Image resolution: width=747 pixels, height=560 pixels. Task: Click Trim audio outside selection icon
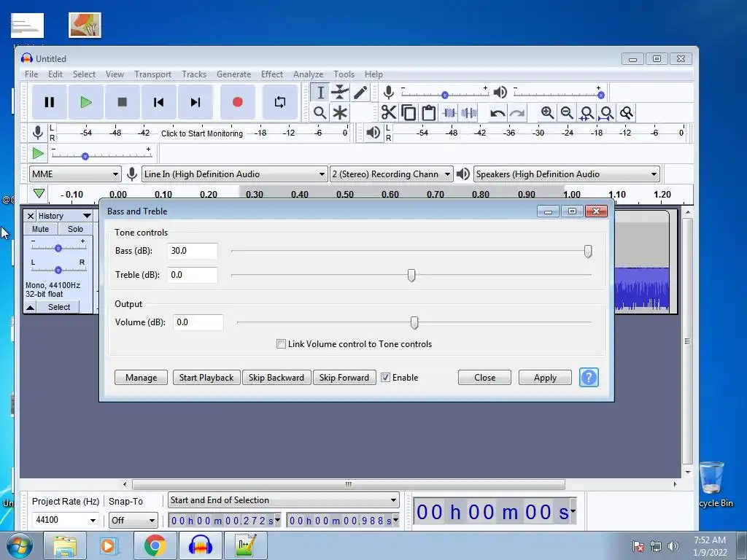[x=449, y=113]
